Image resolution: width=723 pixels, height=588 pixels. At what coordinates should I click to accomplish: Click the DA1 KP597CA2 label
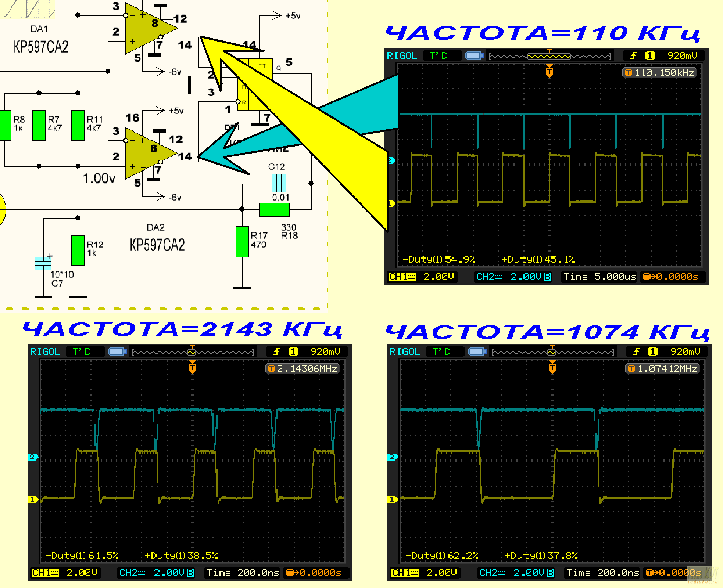[41, 47]
